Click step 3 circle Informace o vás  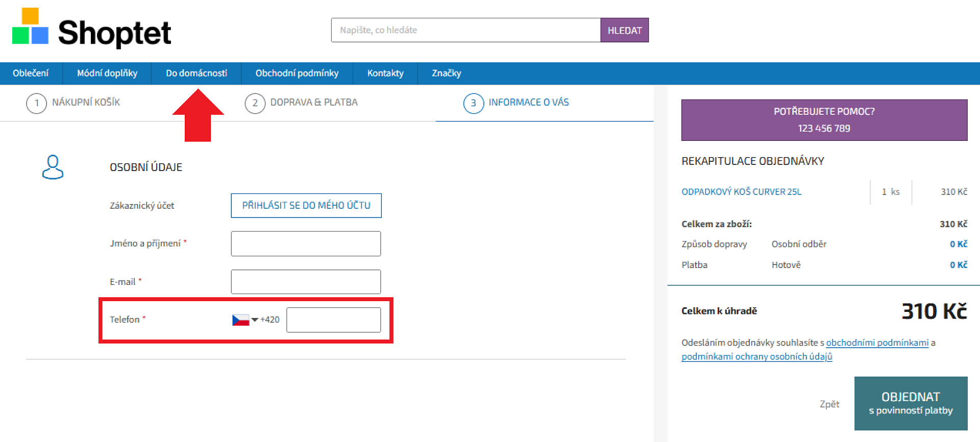[x=473, y=103]
